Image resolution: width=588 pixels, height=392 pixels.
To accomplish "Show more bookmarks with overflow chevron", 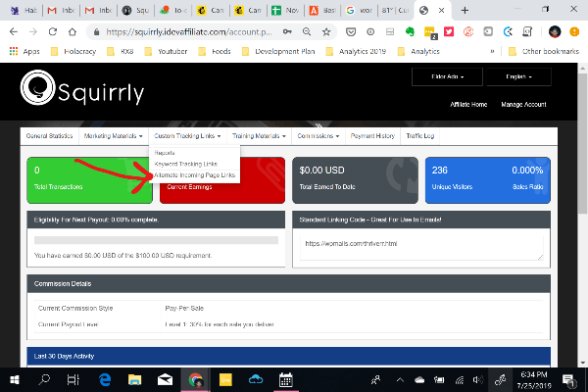I will [x=492, y=51].
